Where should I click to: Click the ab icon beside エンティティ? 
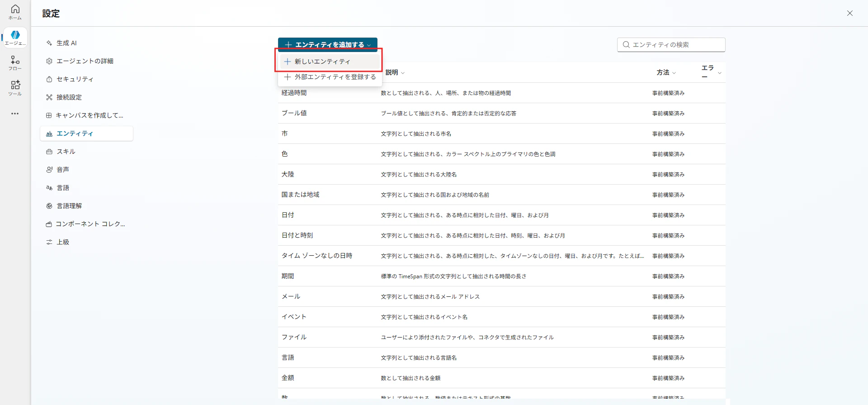coord(49,133)
